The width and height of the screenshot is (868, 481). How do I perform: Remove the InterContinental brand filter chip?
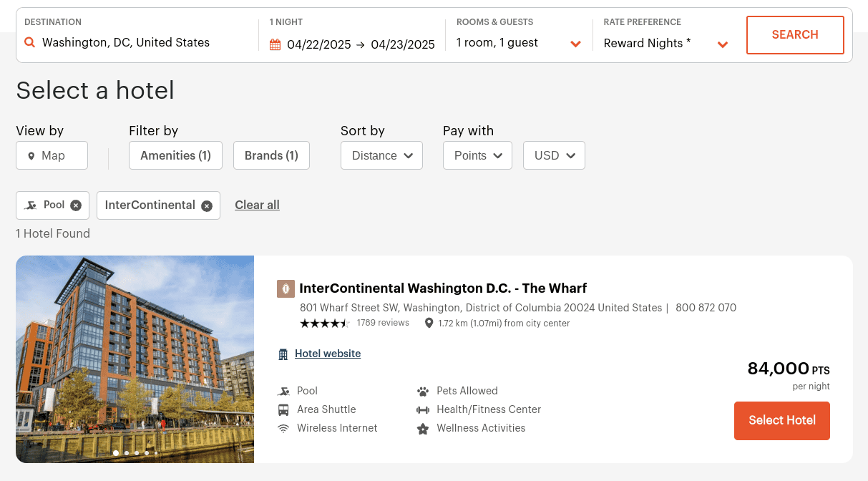[x=207, y=206]
